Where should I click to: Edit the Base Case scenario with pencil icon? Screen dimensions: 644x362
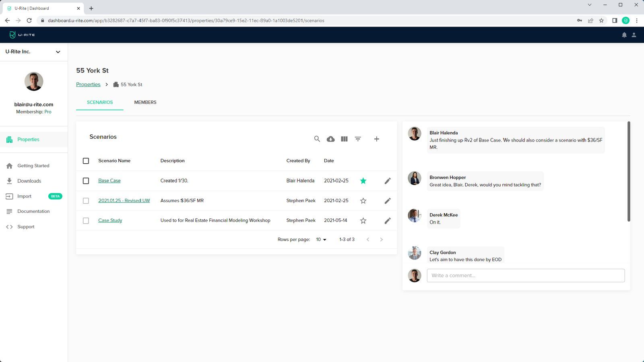(x=387, y=181)
